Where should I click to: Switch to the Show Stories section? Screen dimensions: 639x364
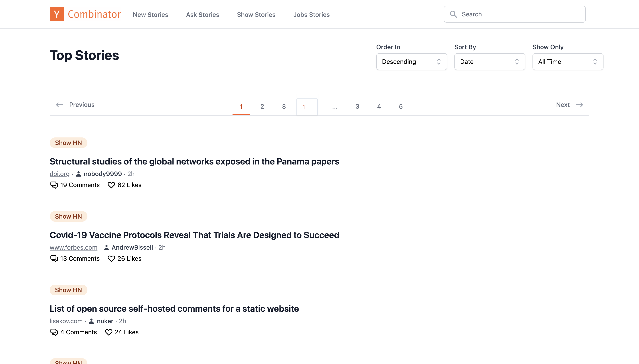256,14
